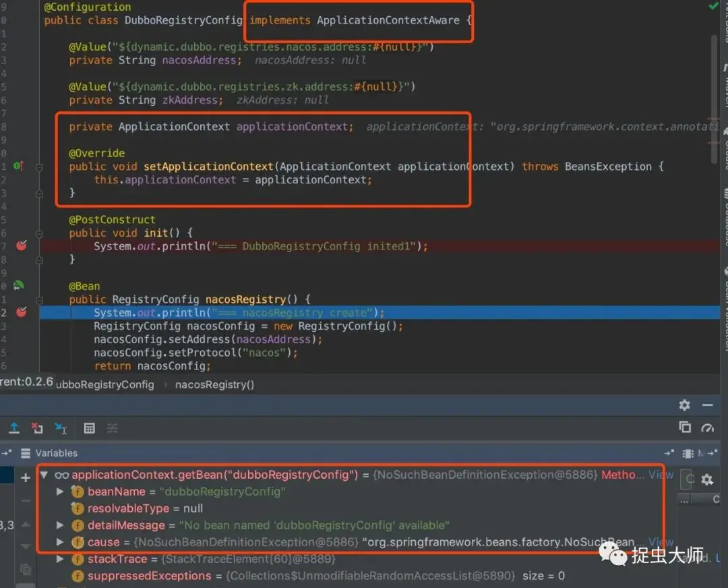The width and height of the screenshot is (728, 588).
Task: Click the Variables panel title
Action: pos(56,453)
